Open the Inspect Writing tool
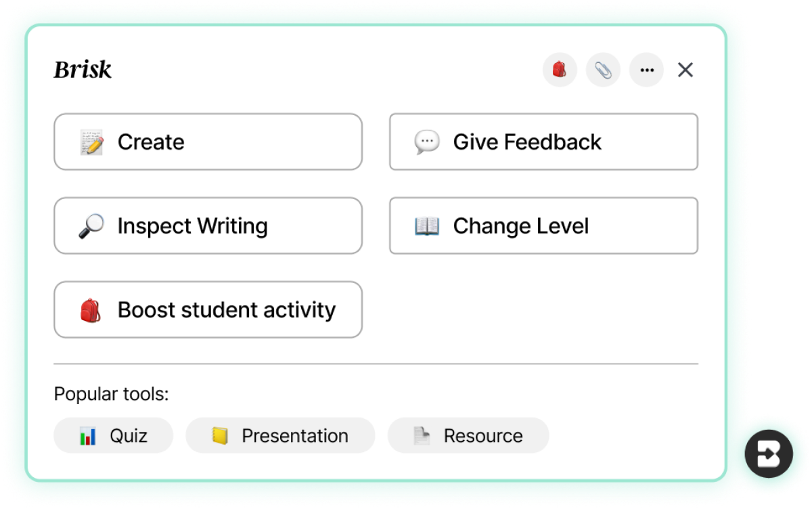The image size is (812, 509). [208, 225]
